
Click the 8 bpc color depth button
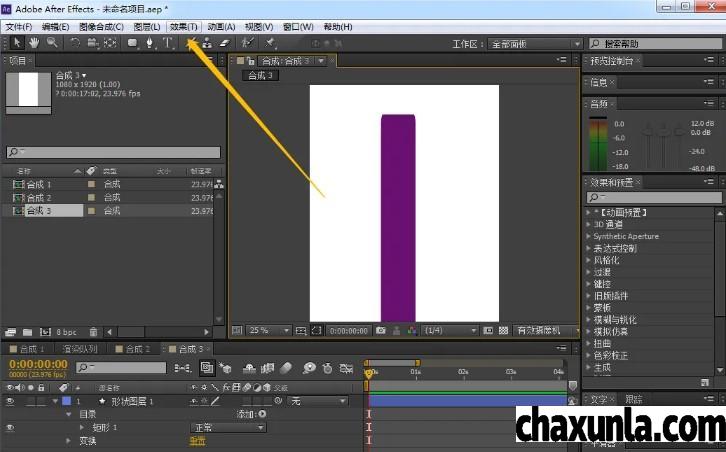pyautogui.click(x=66, y=332)
